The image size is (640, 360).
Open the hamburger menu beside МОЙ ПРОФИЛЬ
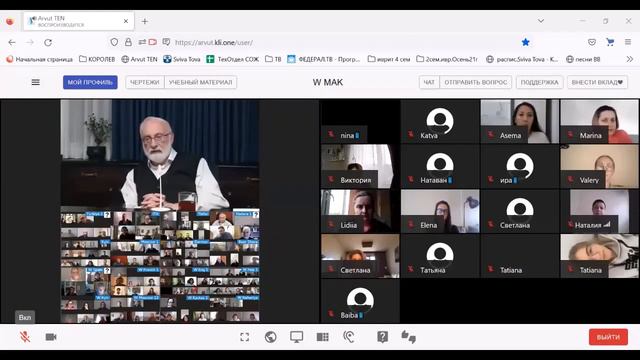pyautogui.click(x=36, y=82)
